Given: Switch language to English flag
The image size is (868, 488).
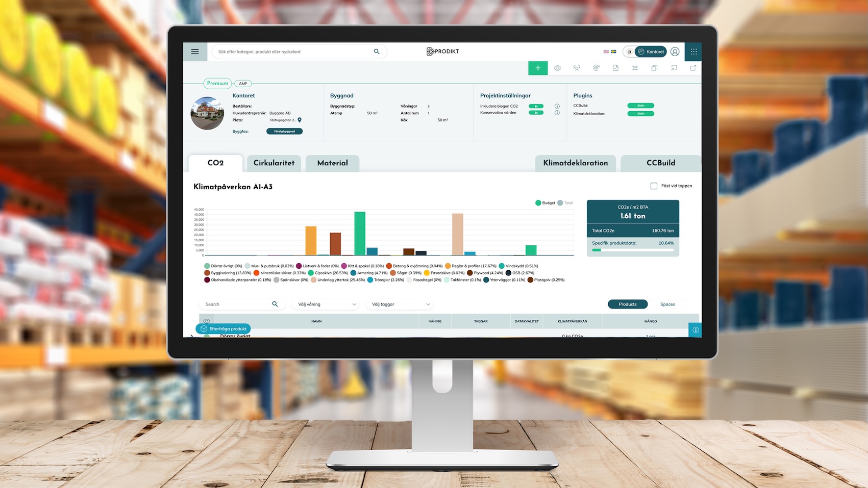Looking at the screenshot, I should click(606, 52).
